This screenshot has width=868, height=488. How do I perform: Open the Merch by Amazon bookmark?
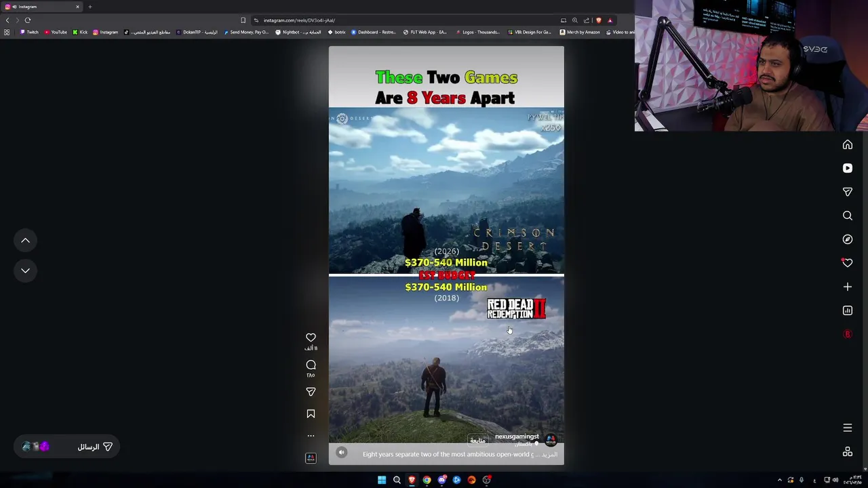579,32
